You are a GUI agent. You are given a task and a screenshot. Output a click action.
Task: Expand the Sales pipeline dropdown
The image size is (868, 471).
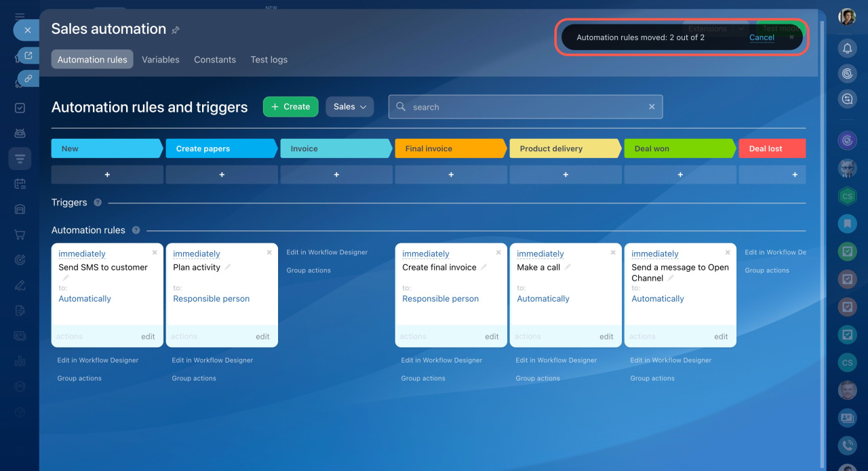point(349,106)
